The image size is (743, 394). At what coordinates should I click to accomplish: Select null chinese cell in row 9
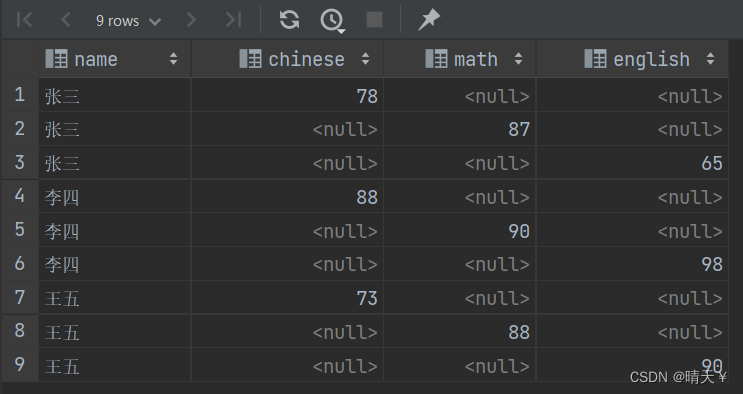coord(287,365)
